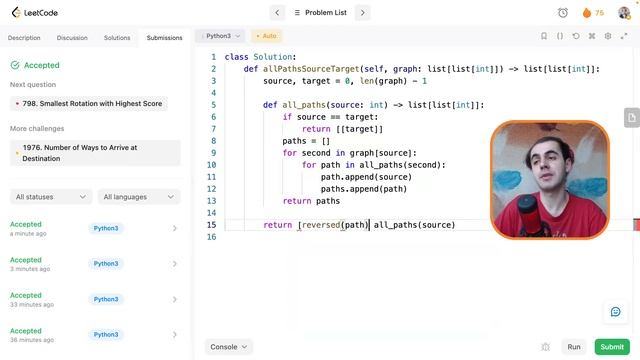The width and height of the screenshot is (640, 360).
Task: Reset code to default icon
Action: (576, 36)
